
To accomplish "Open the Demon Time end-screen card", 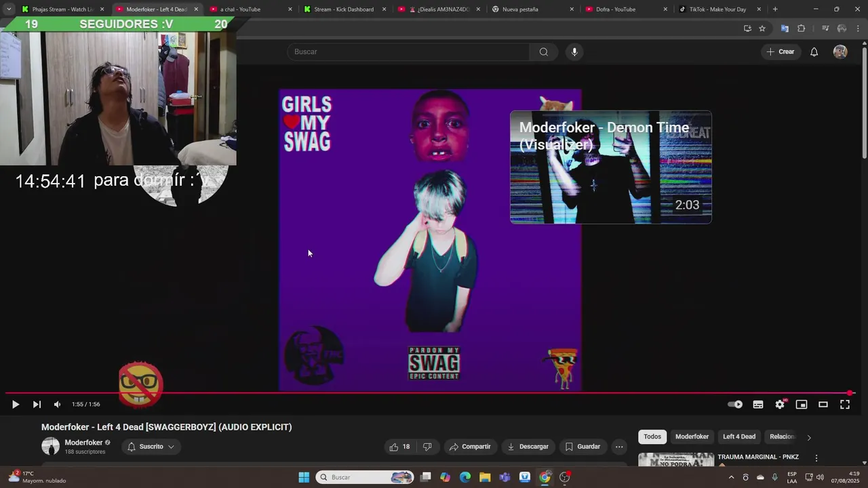I will coord(611,167).
